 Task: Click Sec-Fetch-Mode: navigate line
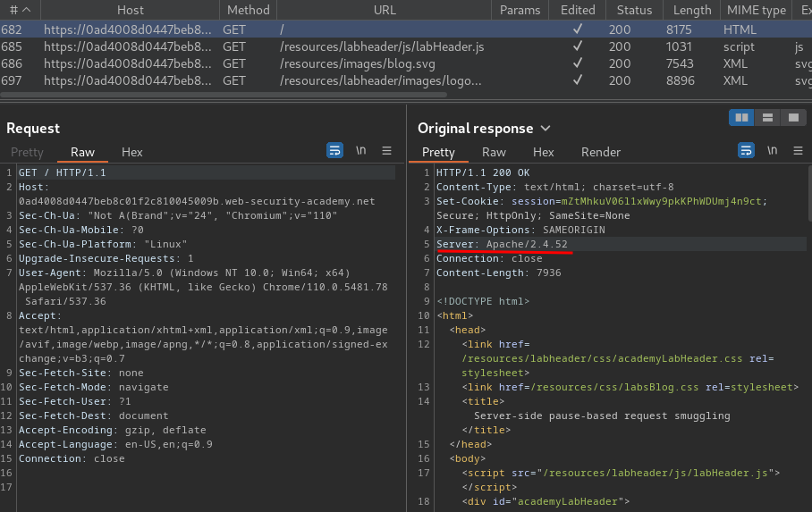pyautogui.click(x=93, y=387)
